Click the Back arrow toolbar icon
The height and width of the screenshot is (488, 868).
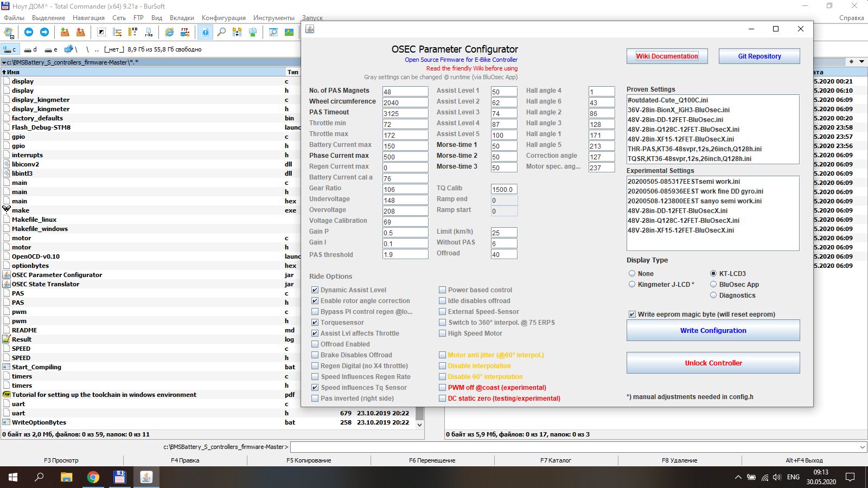coord(29,33)
